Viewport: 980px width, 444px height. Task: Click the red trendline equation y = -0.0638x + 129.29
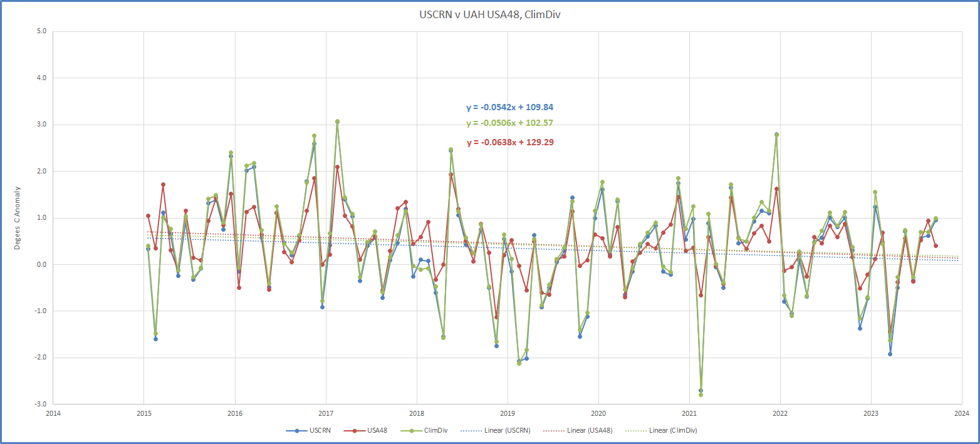click(x=509, y=142)
